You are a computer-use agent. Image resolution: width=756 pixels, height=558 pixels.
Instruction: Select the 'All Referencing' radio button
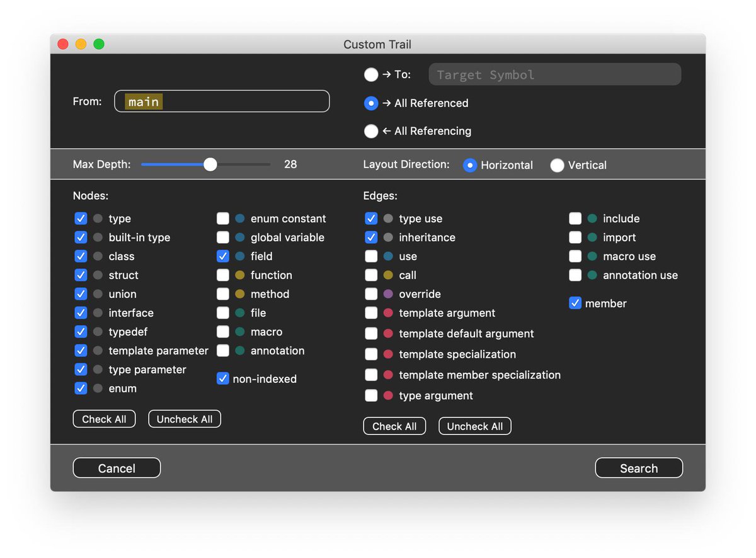click(x=371, y=131)
